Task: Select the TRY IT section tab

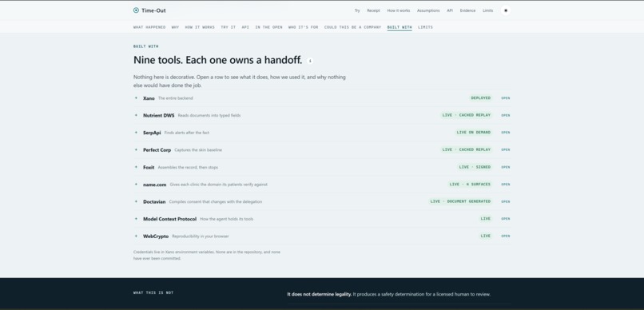Action: click(229, 27)
